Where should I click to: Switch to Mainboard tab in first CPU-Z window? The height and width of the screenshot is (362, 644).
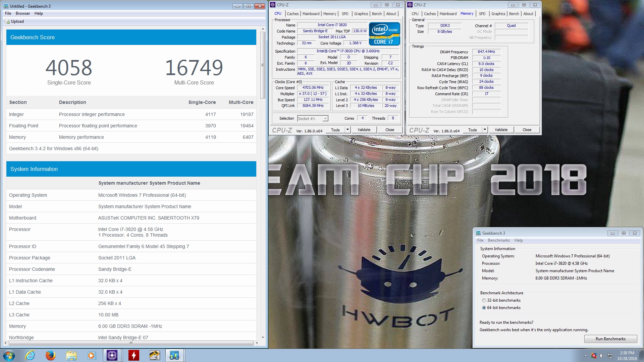(x=311, y=14)
